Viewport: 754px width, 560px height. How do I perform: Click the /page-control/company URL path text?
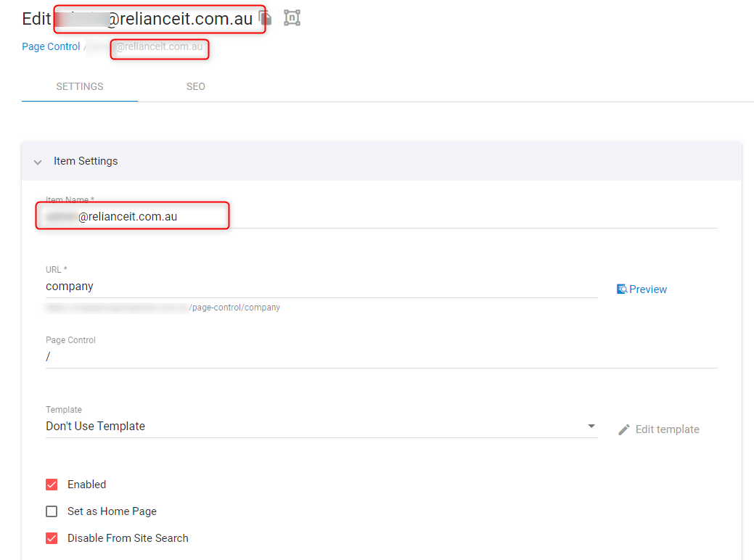point(234,308)
